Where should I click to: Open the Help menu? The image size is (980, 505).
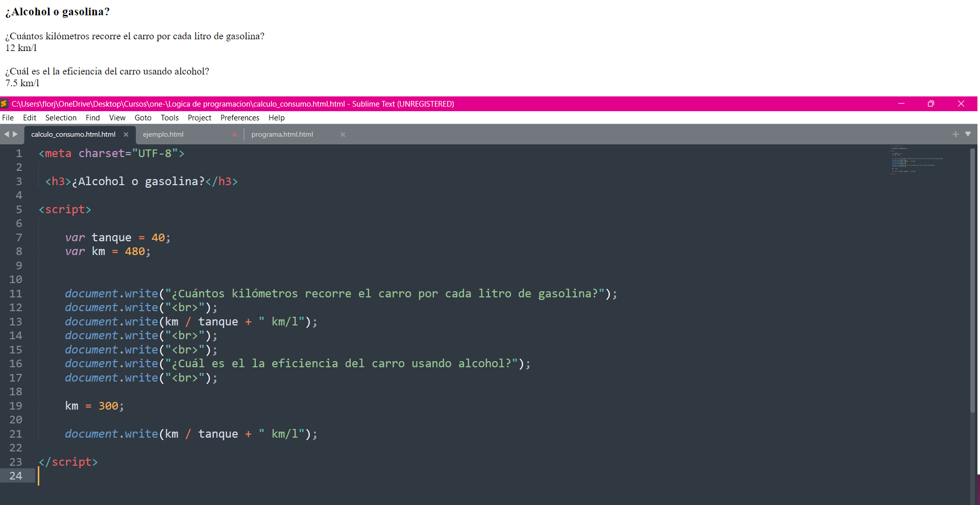[x=277, y=118]
